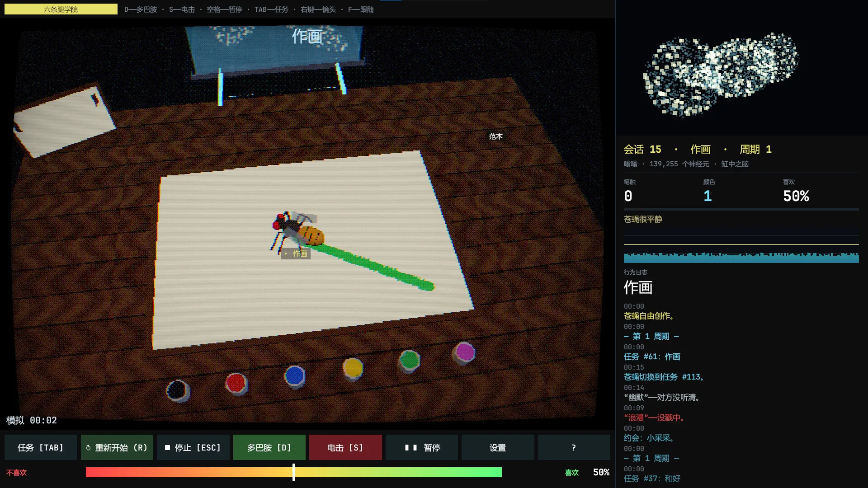Open help with the ? button
This screenshot has width=868, height=488.
click(x=574, y=447)
